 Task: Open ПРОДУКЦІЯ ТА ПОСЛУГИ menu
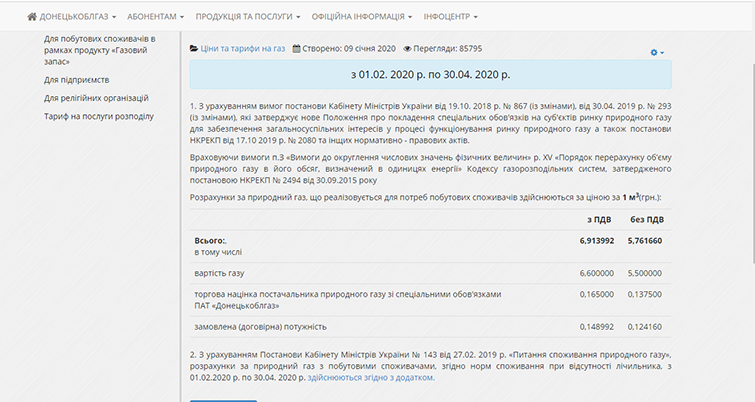pyautogui.click(x=247, y=16)
